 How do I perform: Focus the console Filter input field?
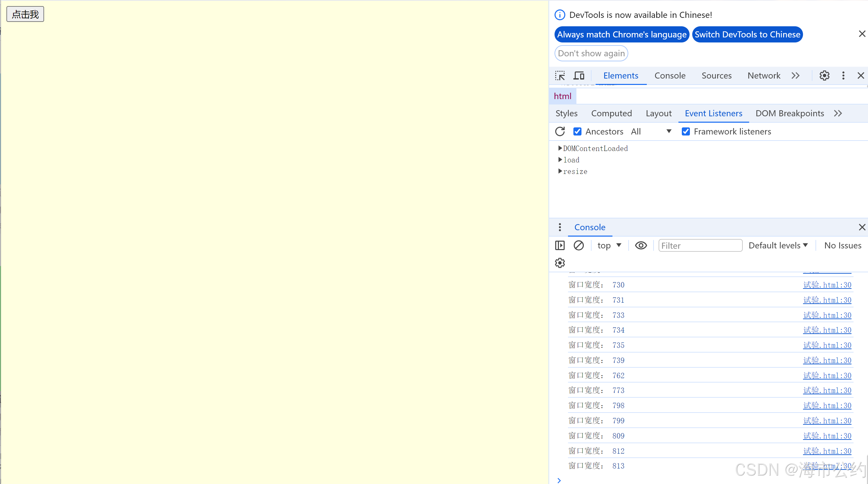coord(700,246)
